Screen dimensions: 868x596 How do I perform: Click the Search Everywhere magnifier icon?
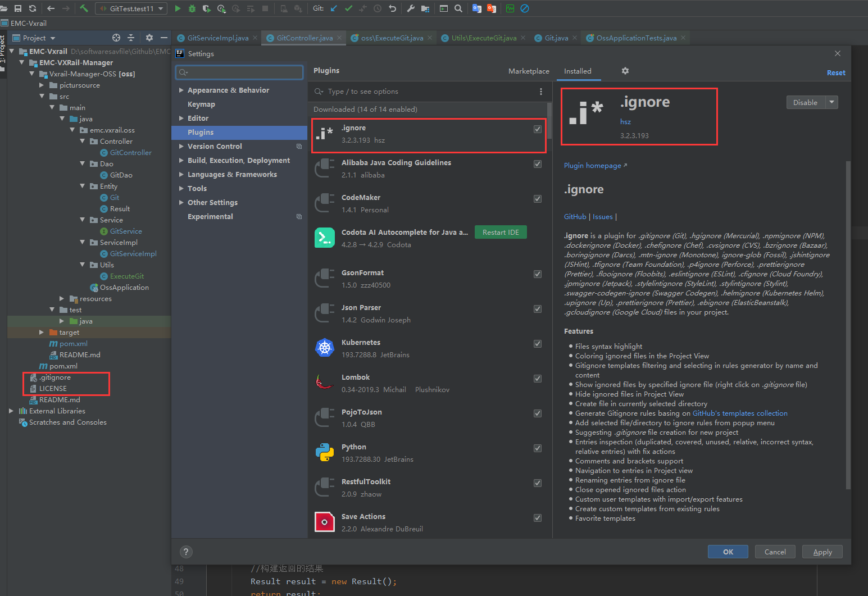pos(458,8)
